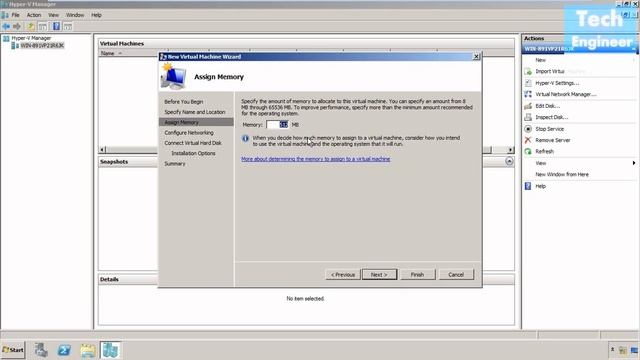The image size is (640, 360).
Task: Click the Windows Start button
Action: point(13,350)
